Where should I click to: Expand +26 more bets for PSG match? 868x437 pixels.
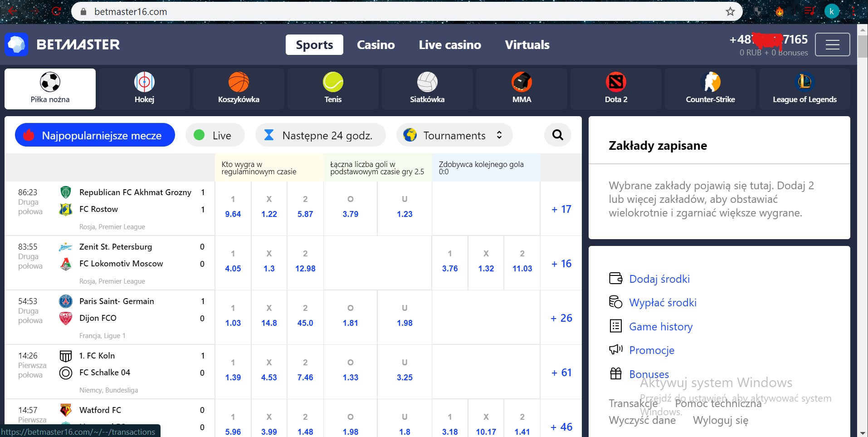tap(561, 318)
